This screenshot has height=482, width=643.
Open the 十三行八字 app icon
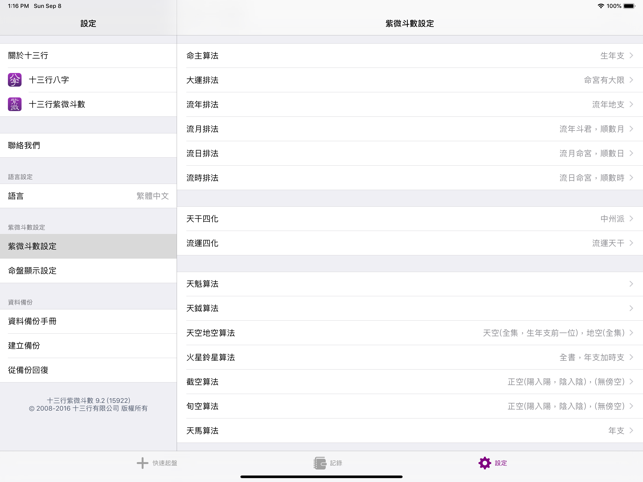tap(15, 80)
